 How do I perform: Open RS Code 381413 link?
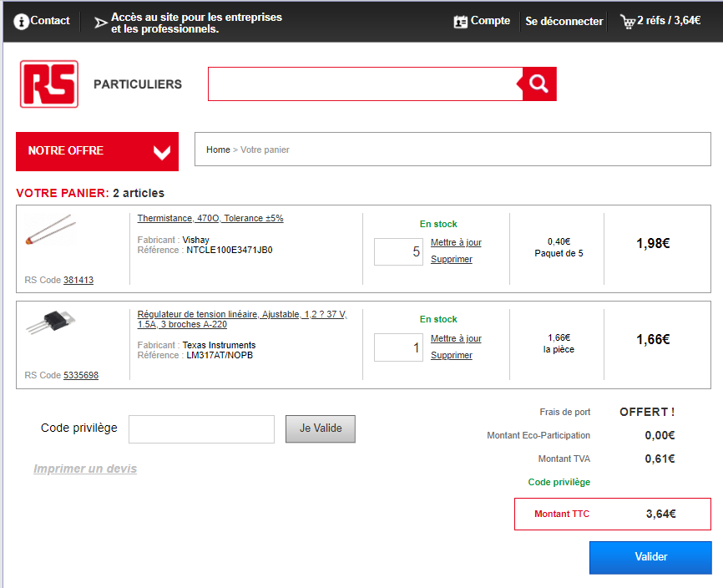point(78,280)
